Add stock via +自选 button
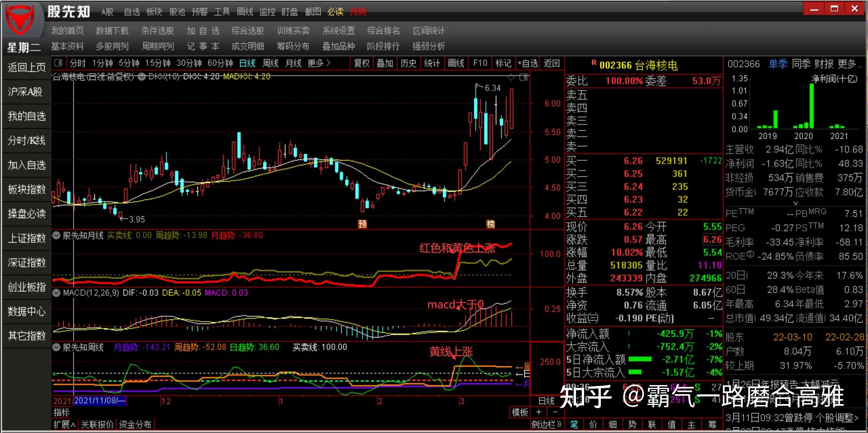 click(x=528, y=63)
